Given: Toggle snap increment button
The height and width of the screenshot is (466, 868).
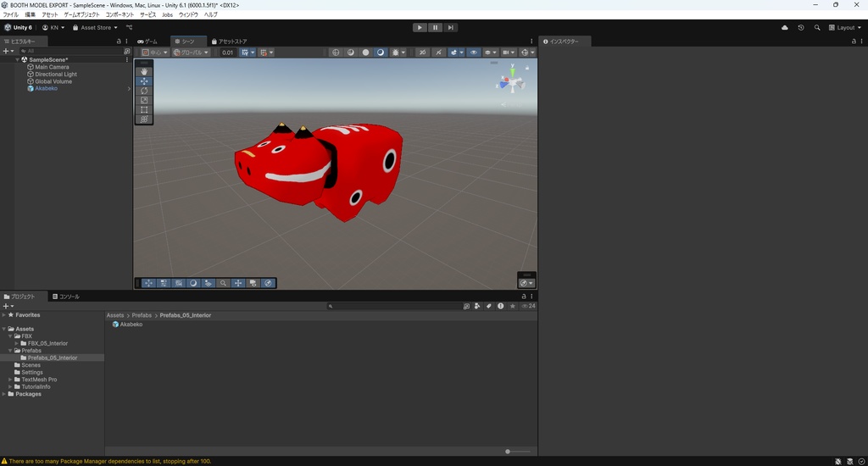Looking at the screenshot, I should coord(264,52).
